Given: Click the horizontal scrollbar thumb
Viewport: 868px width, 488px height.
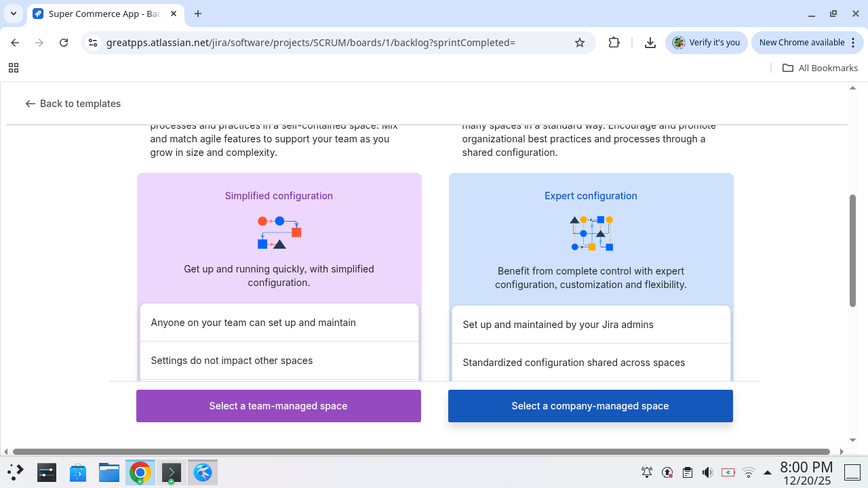Looking at the screenshot, I should tap(421, 451).
